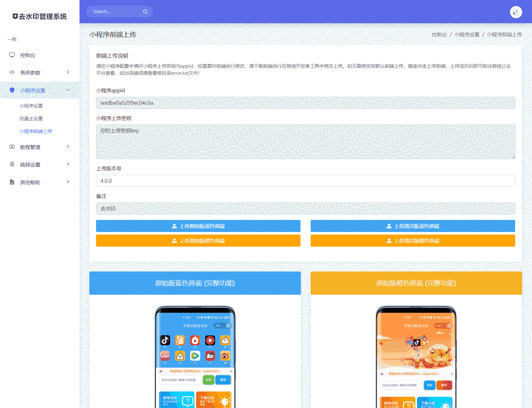Select the 小程序前端上传 submenu item
Image resolution: width=532 pixels, height=408 pixels.
tap(36, 131)
